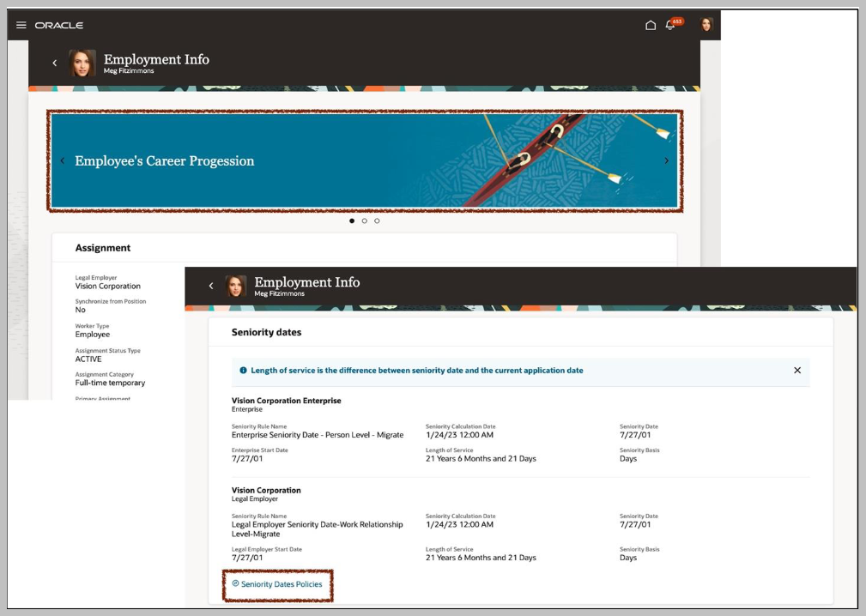Click Enterprise Seniority Date - Person Level - Migrate

pyautogui.click(x=318, y=435)
